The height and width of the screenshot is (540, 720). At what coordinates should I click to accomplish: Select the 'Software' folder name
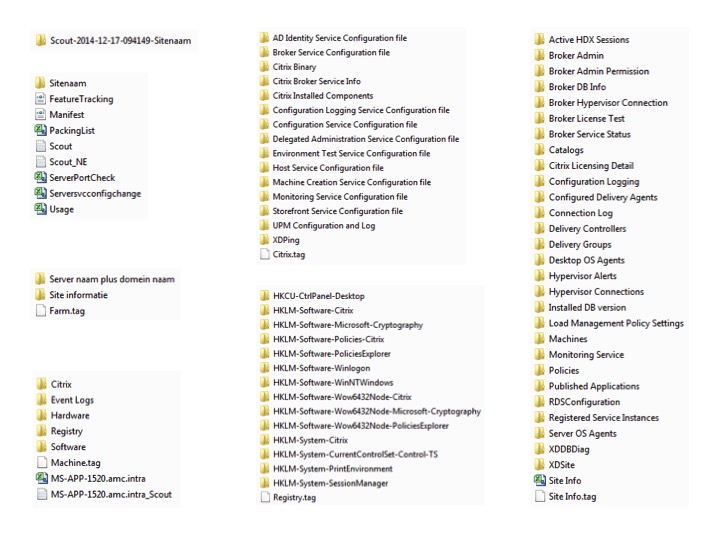[68, 447]
